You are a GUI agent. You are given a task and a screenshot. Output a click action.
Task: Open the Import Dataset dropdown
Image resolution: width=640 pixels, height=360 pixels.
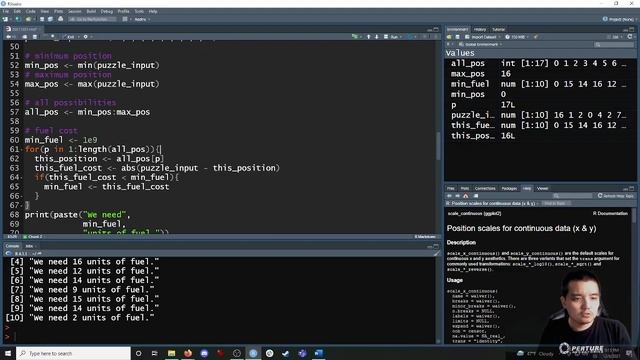[x=482, y=37]
